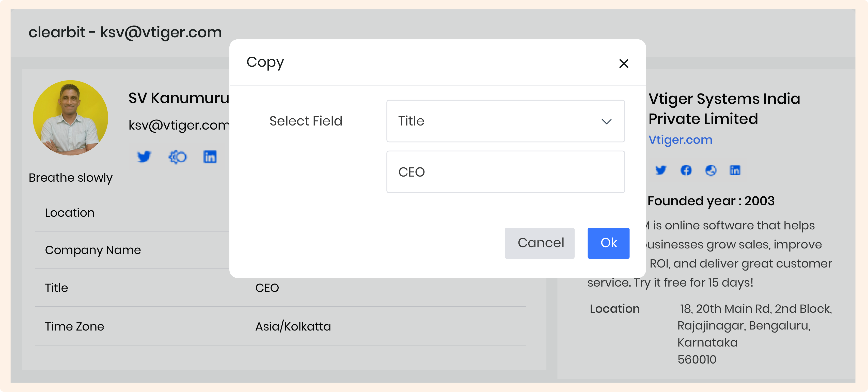Screen dimensions: 868x392
Task: Click the gear-shaped icon under contact email
Action: tap(177, 157)
